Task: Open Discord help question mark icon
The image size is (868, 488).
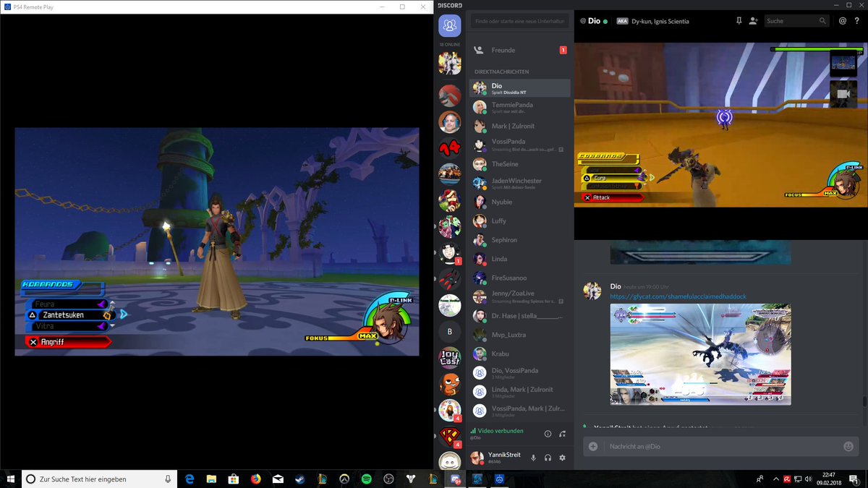Action: (x=857, y=21)
